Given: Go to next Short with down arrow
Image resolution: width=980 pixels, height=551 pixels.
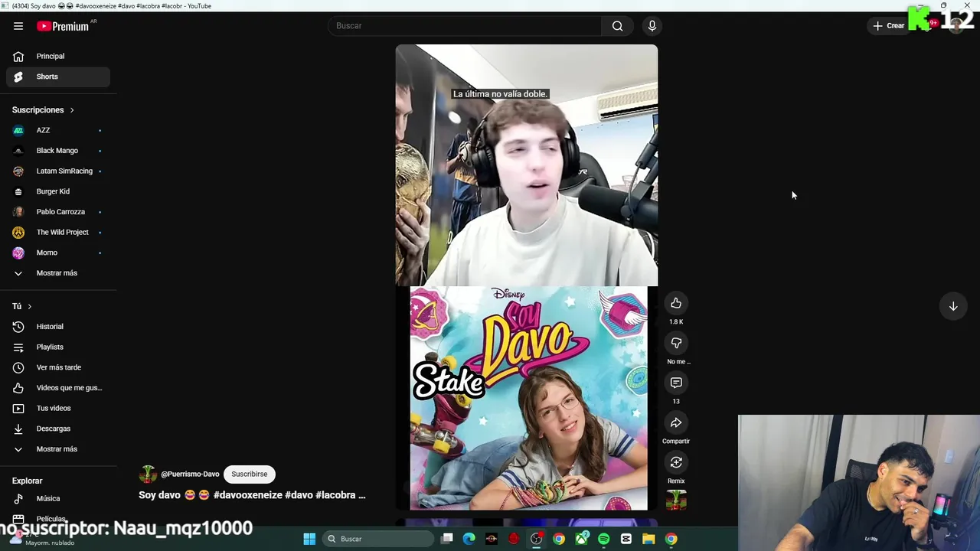Looking at the screenshot, I should coord(953,306).
